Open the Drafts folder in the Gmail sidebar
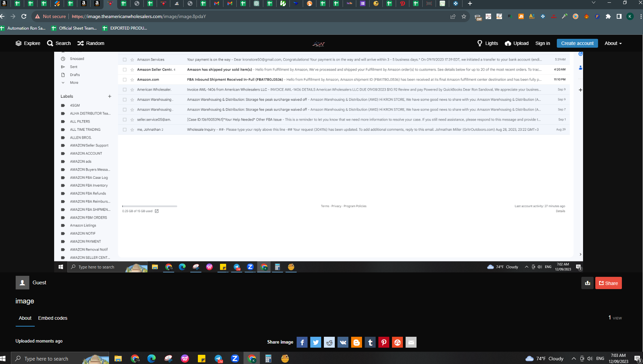643x364 pixels. pos(75,75)
